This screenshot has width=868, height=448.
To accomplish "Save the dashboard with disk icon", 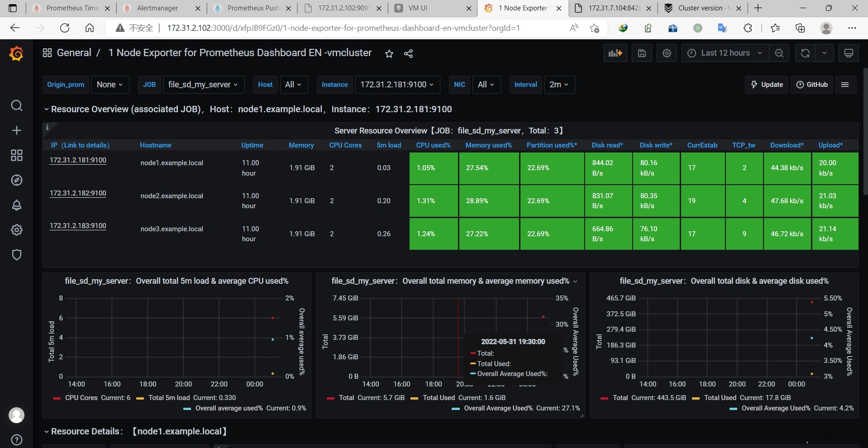I will point(642,53).
